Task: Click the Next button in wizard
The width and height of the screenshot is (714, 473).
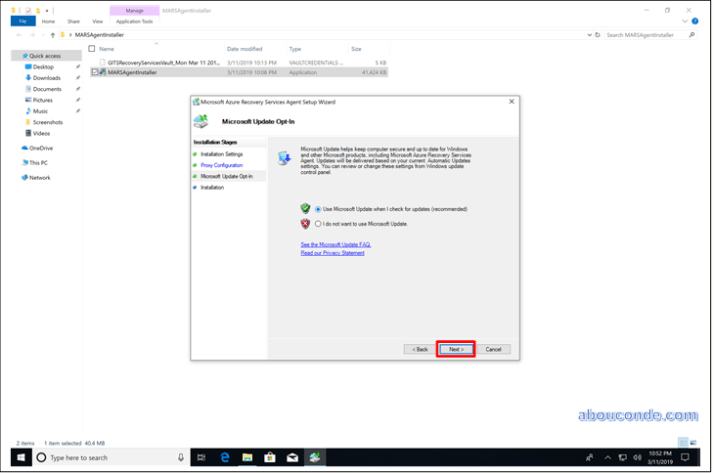Action: pos(454,349)
